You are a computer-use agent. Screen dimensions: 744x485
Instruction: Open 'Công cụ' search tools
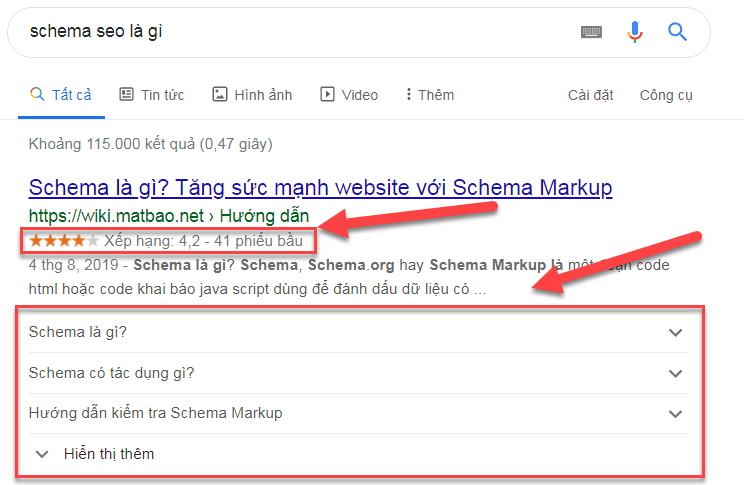666,95
